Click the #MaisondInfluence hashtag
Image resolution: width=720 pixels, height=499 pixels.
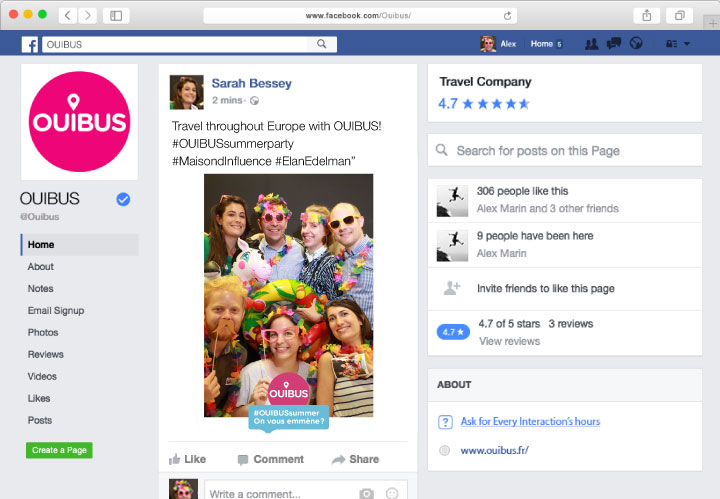tap(222, 161)
